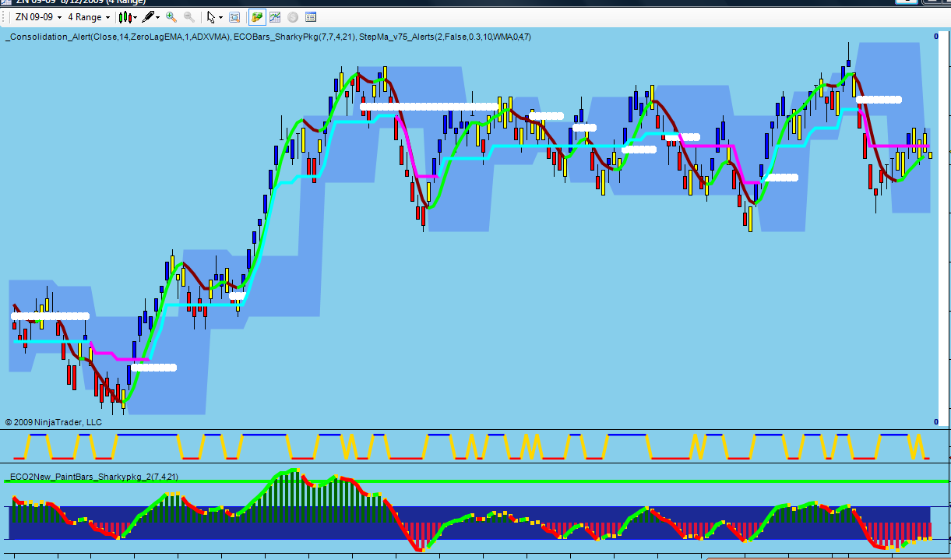Expand the chart style dropdown arrow
This screenshot has width=951, height=560.
click(x=136, y=17)
